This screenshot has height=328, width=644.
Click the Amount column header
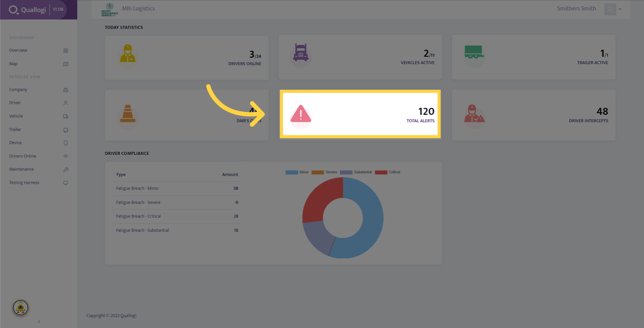pos(230,175)
